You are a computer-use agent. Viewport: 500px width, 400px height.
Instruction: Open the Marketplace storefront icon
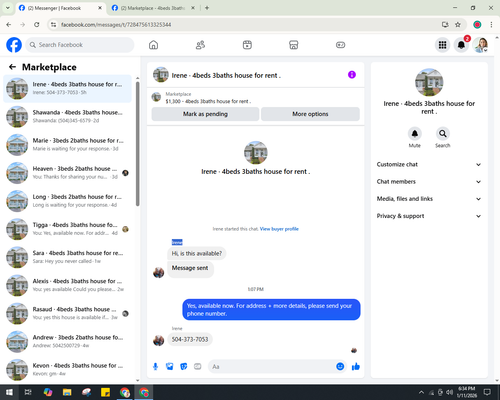(294, 45)
